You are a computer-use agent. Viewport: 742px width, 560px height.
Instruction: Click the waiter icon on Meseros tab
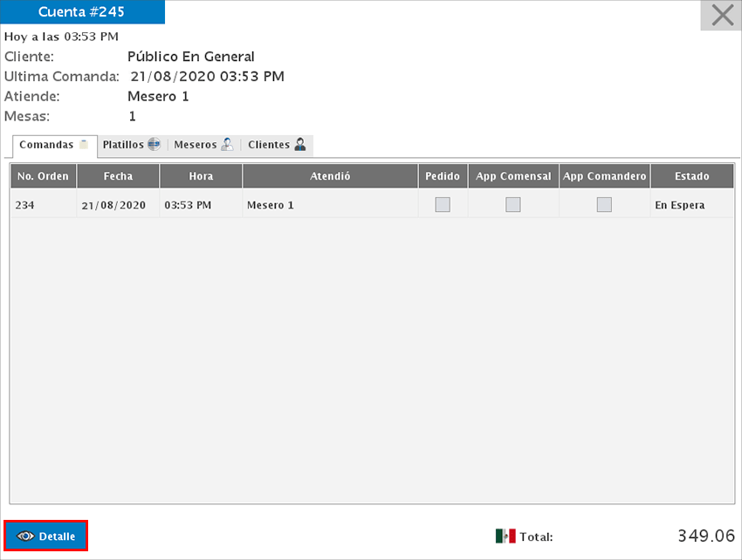(226, 145)
